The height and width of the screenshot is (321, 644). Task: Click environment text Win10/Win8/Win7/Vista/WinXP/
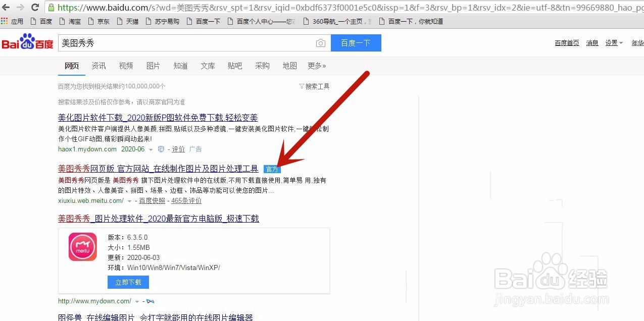point(174,268)
